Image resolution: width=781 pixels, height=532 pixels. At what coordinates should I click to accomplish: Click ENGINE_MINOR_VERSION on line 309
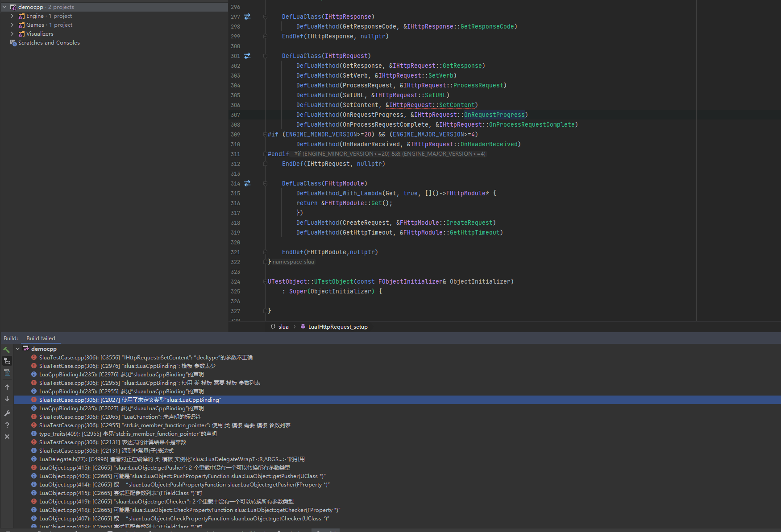pos(321,134)
